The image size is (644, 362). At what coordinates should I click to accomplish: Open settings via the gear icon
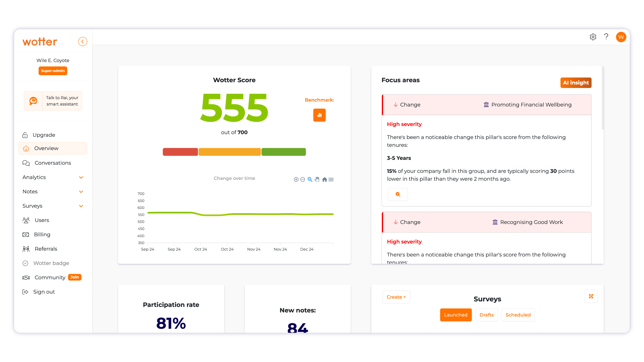[x=593, y=37]
